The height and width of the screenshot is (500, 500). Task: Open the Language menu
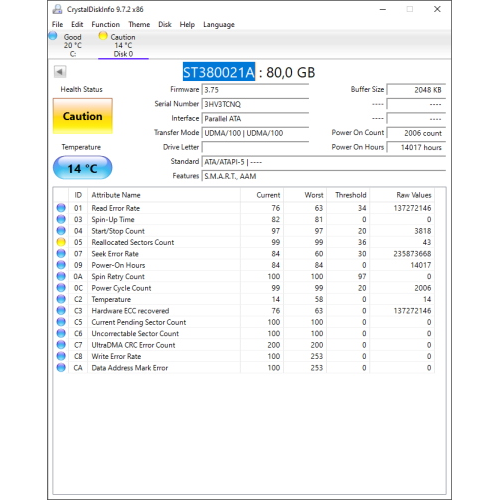pyautogui.click(x=219, y=24)
